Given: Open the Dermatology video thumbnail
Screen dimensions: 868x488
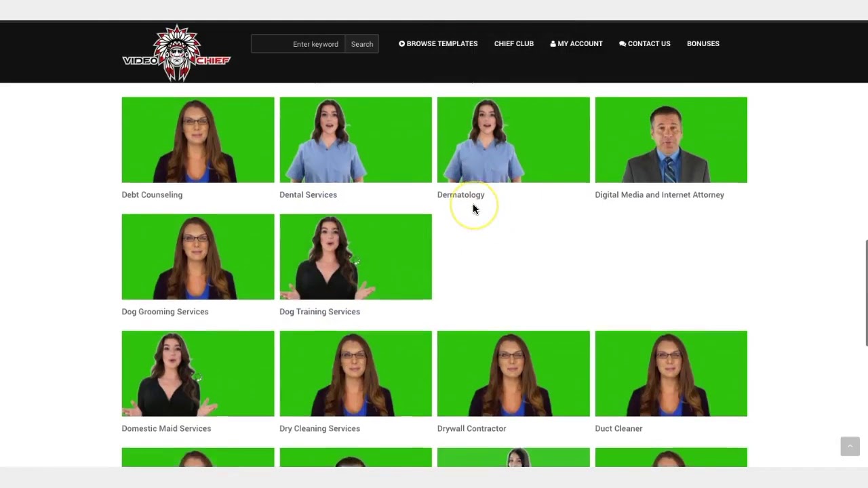Looking at the screenshot, I should [513, 140].
